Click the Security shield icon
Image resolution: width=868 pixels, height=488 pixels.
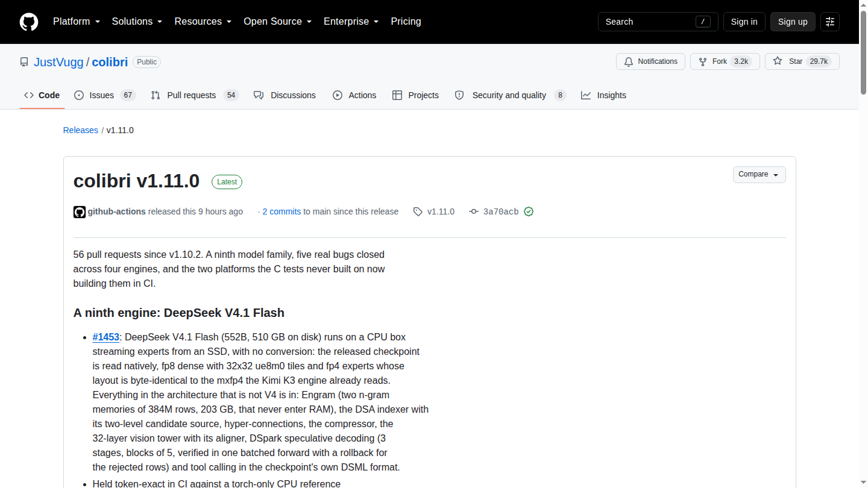tap(459, 95)
